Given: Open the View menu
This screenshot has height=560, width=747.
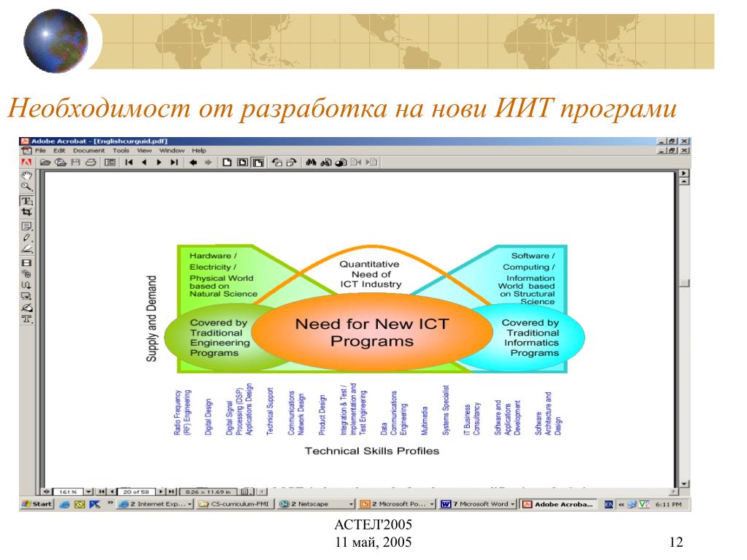Looking at the screenshot, I should click(x=144, y=150).
